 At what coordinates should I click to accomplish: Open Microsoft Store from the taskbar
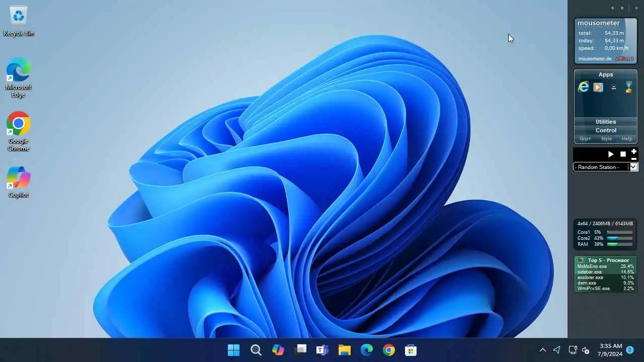coord(411,350)
